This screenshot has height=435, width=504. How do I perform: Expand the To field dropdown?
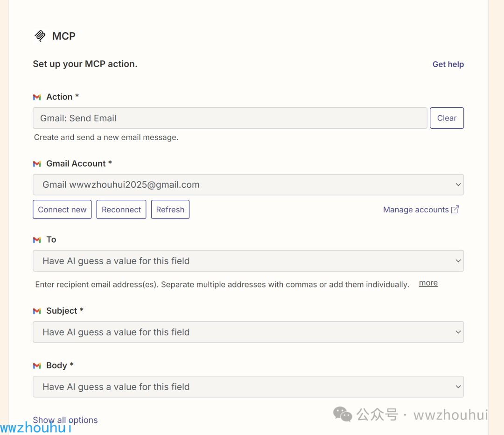click(x=248, y=261)
